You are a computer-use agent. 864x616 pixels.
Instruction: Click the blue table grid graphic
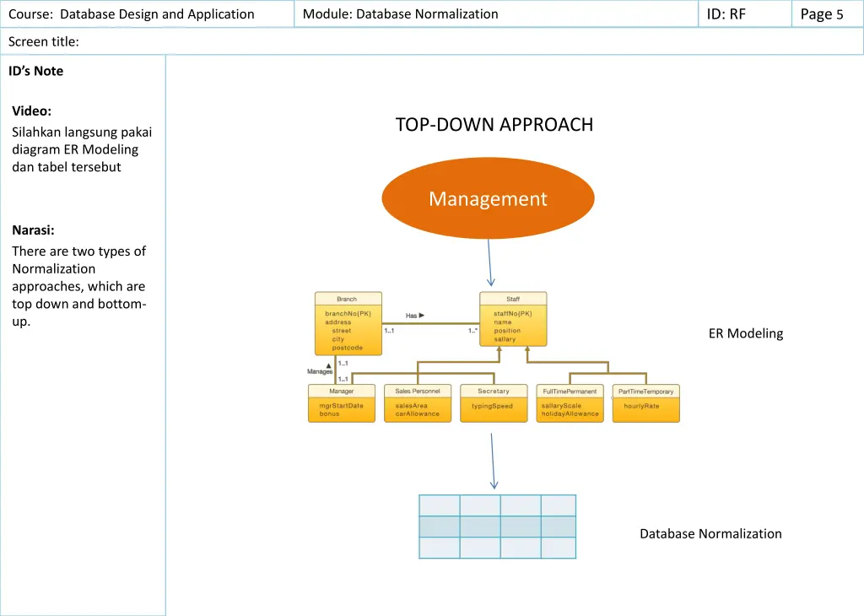point(497,527)
